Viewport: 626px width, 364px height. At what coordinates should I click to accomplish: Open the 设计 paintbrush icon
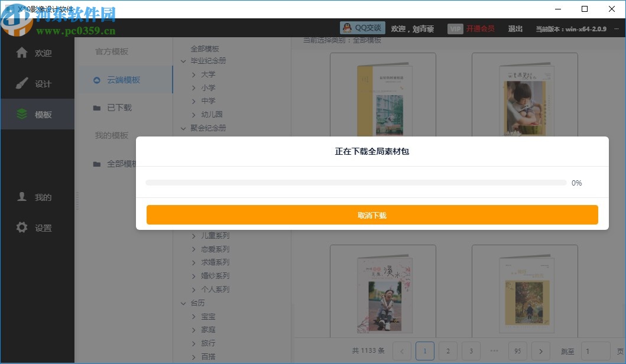click(21, 83)
